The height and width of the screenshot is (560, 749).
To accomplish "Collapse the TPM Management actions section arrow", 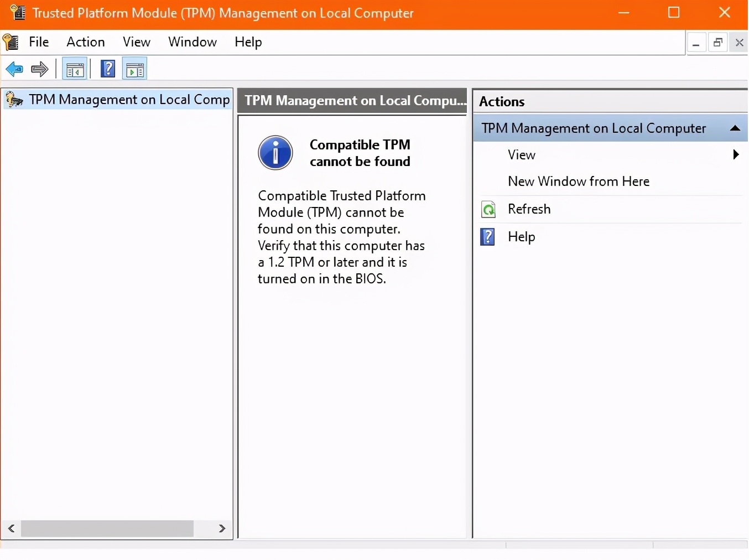I will tap(735, 128).
